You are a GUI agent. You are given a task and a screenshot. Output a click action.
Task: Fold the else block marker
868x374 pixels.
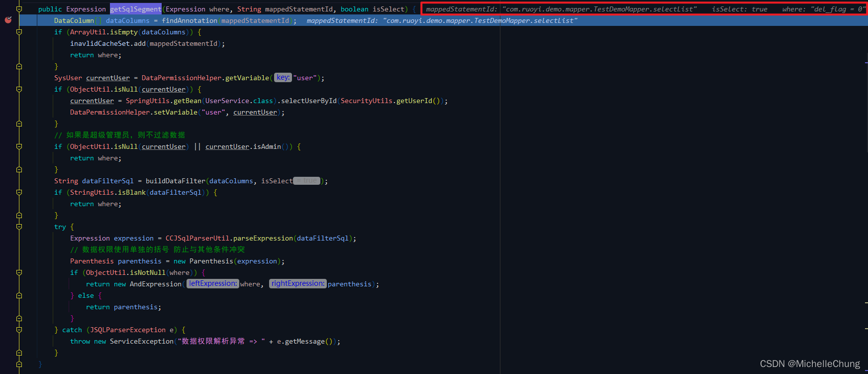(x=19, y=295)
